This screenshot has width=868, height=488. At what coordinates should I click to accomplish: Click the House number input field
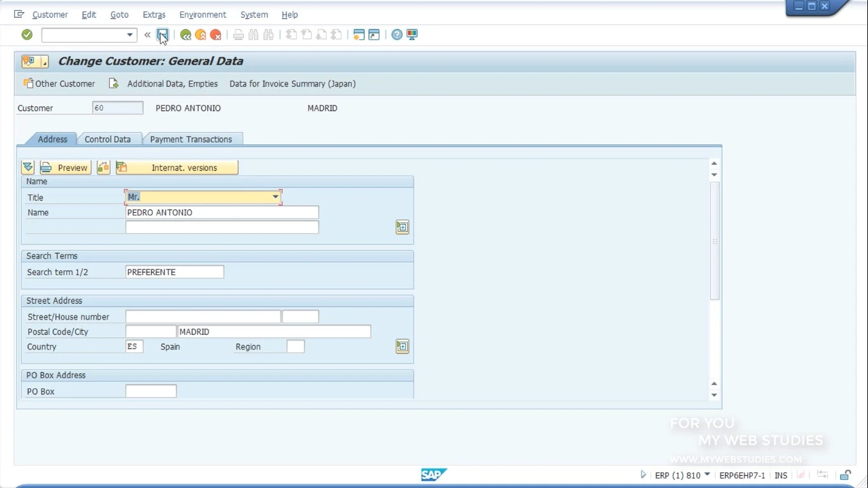301,316
